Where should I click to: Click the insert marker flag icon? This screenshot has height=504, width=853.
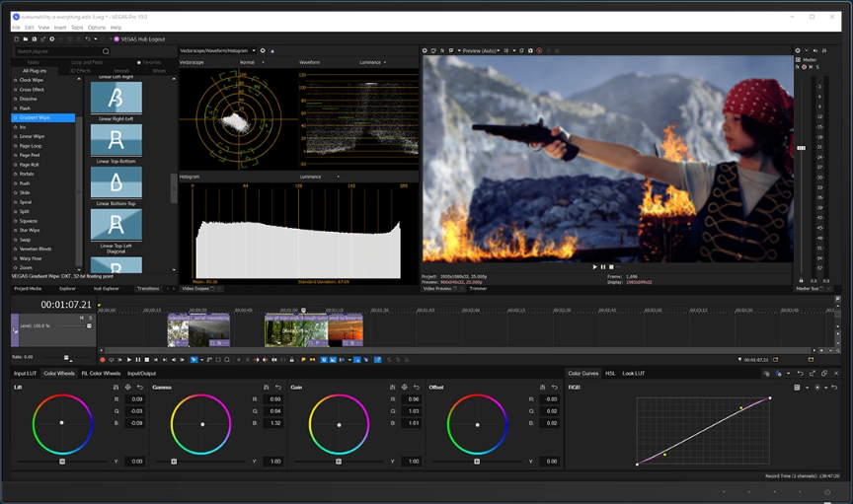[303, 360]
